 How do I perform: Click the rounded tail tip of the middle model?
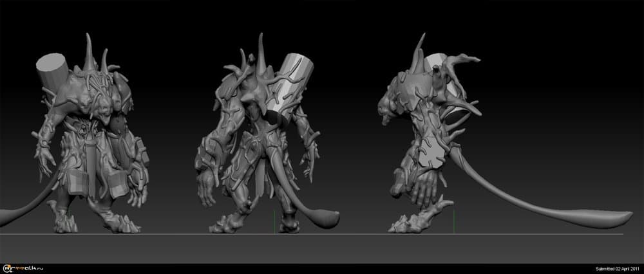(328, 221)
